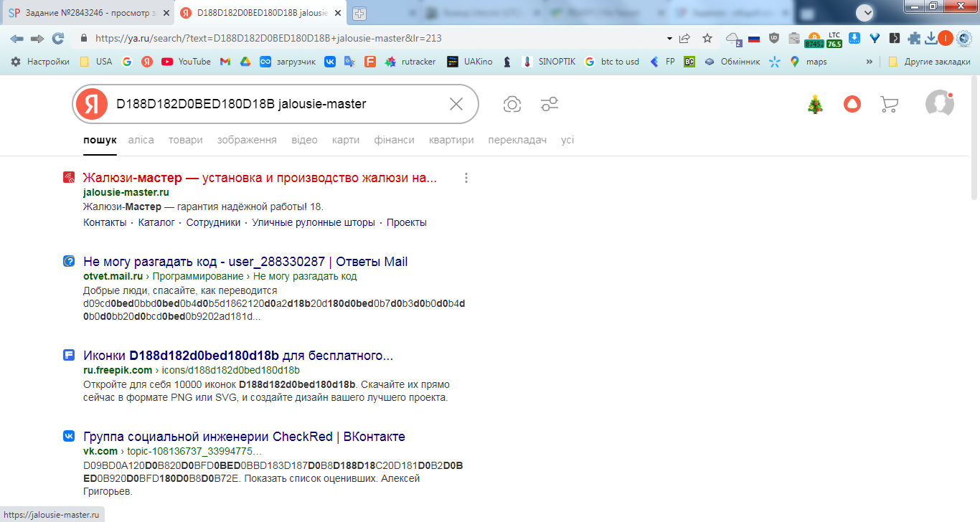Open the відео search tab
Screen dimensions: 980x522
point(304,140)
